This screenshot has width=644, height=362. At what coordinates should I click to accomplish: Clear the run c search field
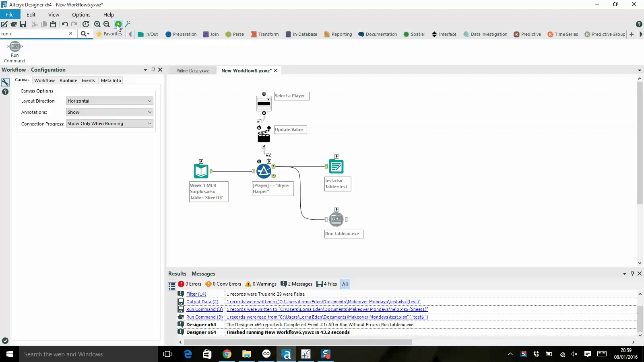tap(70, 34)
